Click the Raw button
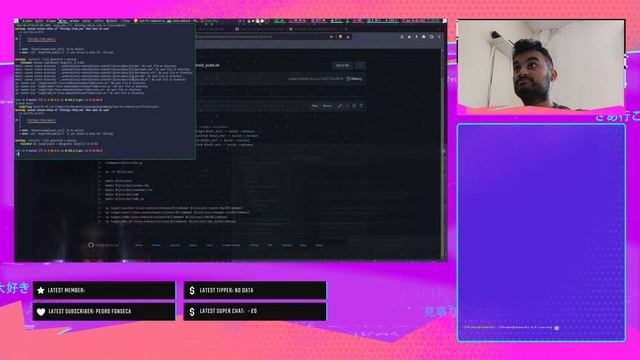The image size is (640, 360). coord(315,106)
